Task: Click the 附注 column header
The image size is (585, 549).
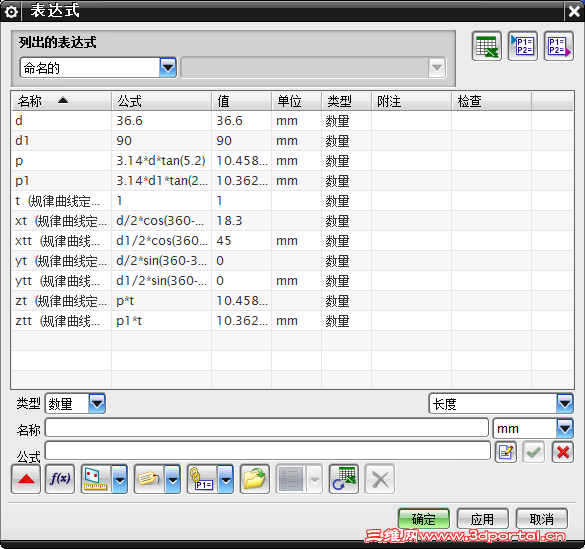Action: pyautogui.click(x=412, y=101)
